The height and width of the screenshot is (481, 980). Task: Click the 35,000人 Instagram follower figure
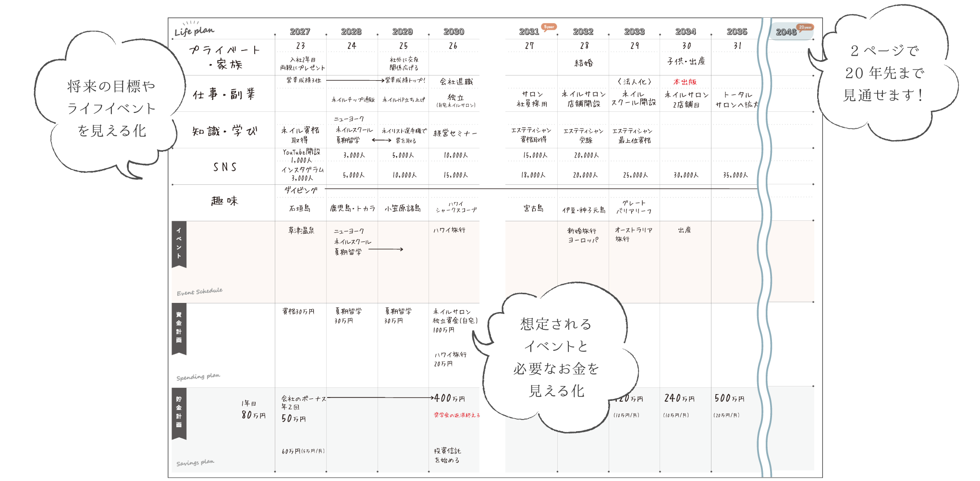735,175
